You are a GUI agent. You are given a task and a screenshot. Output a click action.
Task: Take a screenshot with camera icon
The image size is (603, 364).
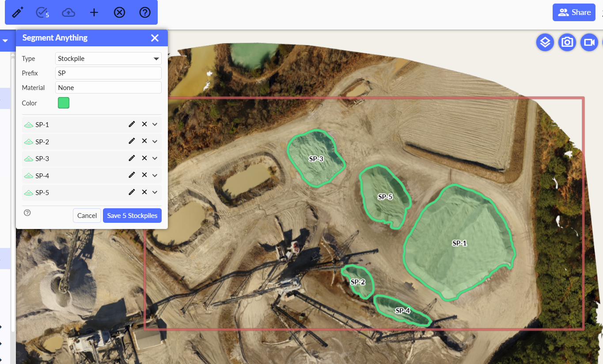click(x=567, y=42)
